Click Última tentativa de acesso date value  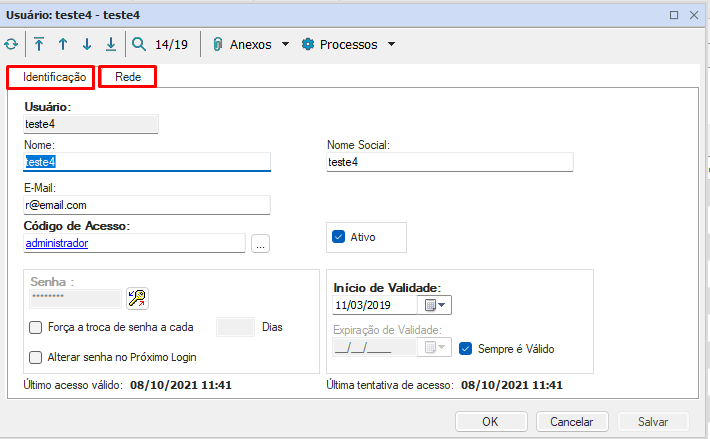click(x=512, y=385)
